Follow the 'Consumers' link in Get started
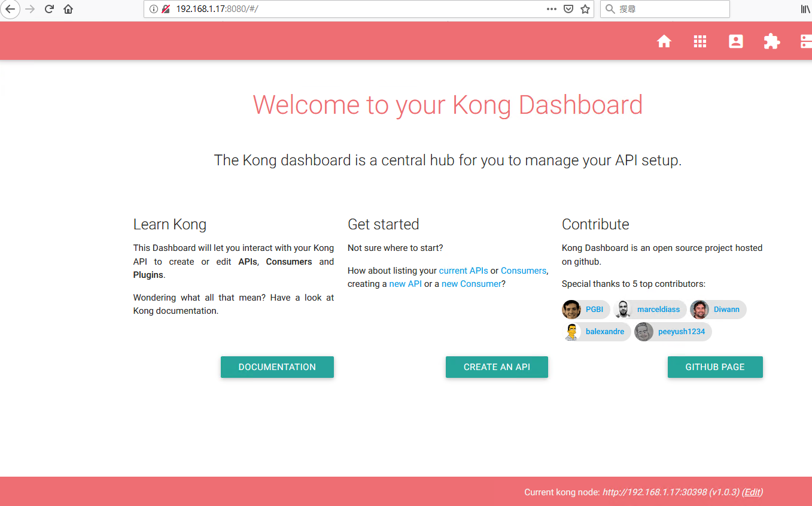This screenshot has height=506, width=812. [524, 271]
